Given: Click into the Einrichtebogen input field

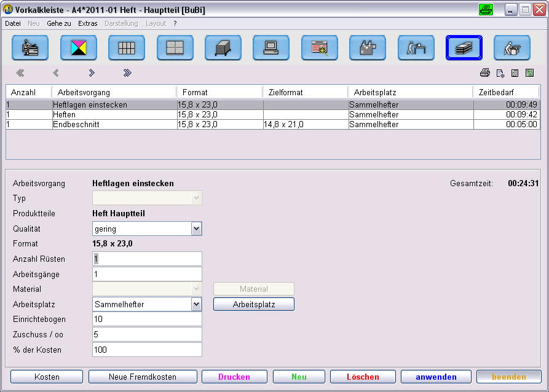Looking at the screenshot, I should pyautogui.click(x=147, y=319).
